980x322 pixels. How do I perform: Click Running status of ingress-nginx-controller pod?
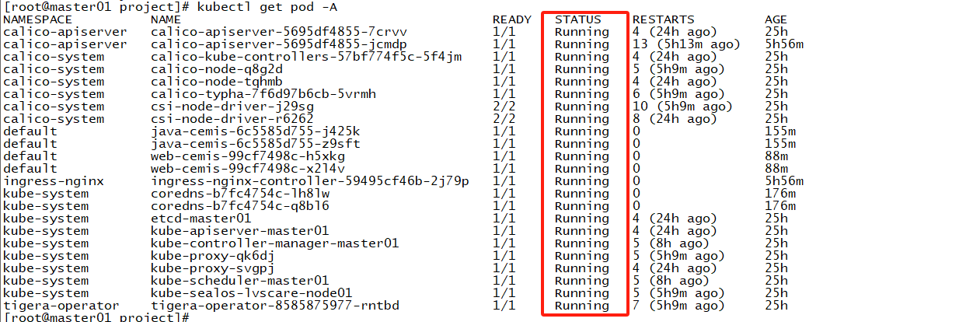point(582,181)
